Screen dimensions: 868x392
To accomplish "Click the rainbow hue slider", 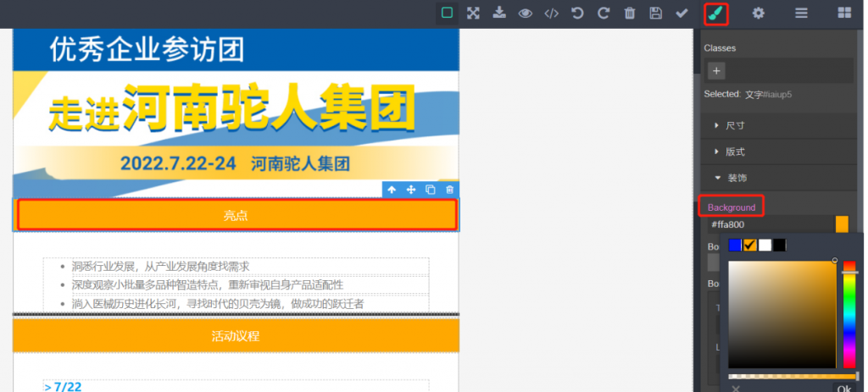I will tap(849, 314).
